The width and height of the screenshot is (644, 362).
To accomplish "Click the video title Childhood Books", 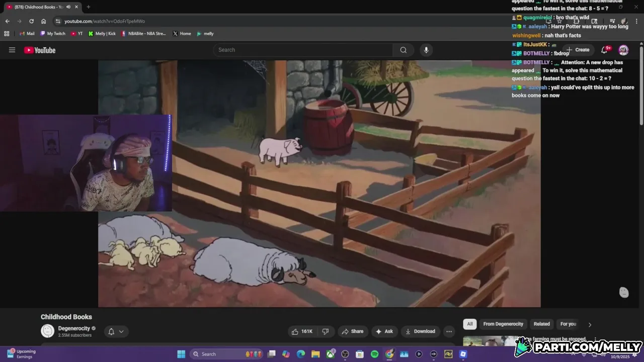I will (66, 317).
